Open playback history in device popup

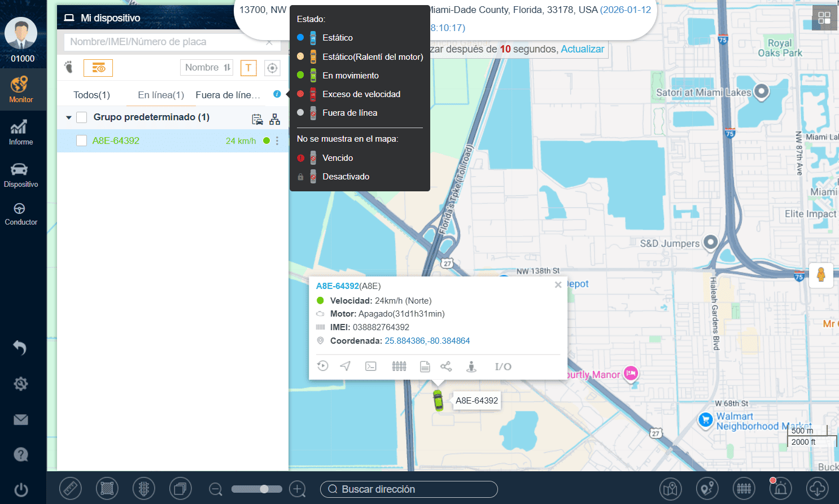(x=323, y=366)
